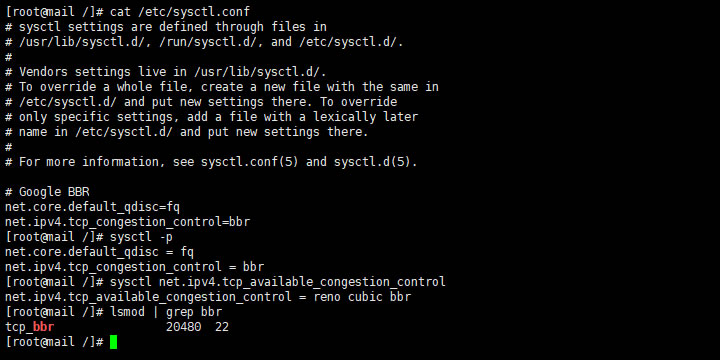The height and width of the screenshot is (360, 720).
Task: Click the 'net.core.default_qdisc = fq' output line
Action: pyautogui.click(x=99, y=252)
